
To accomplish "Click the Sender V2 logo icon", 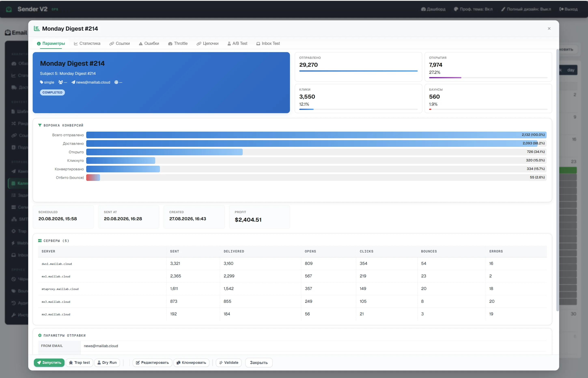I will pos(9,9).
